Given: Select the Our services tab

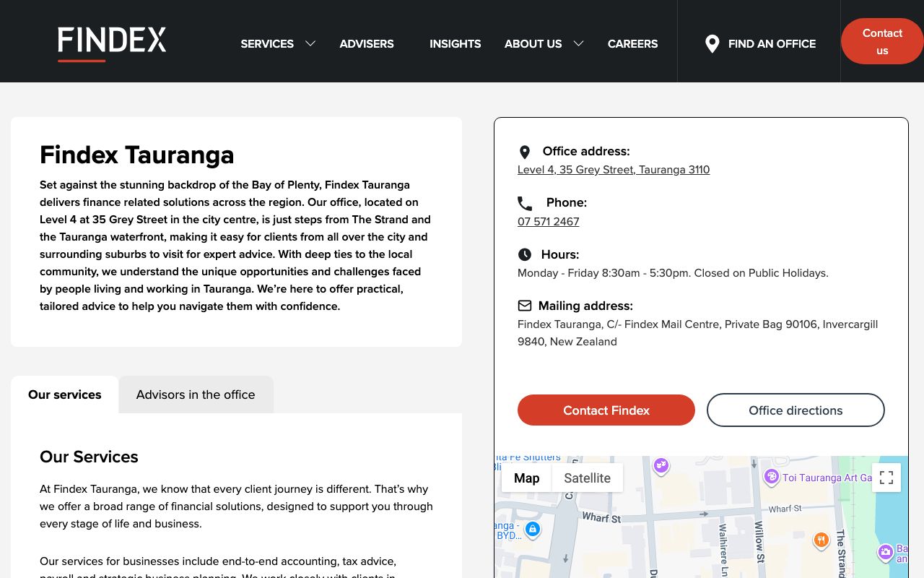Looking at the screenshot, I should point(65,394).
